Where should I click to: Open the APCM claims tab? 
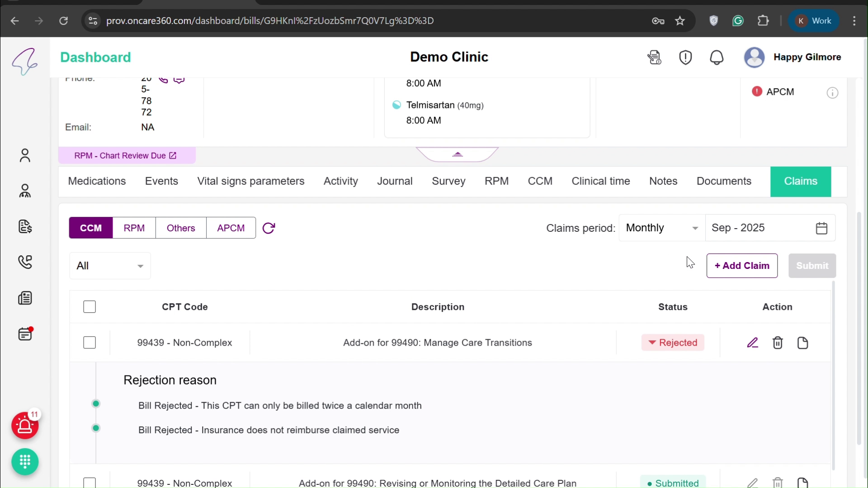pyautogui.click(x=231, y=228)
